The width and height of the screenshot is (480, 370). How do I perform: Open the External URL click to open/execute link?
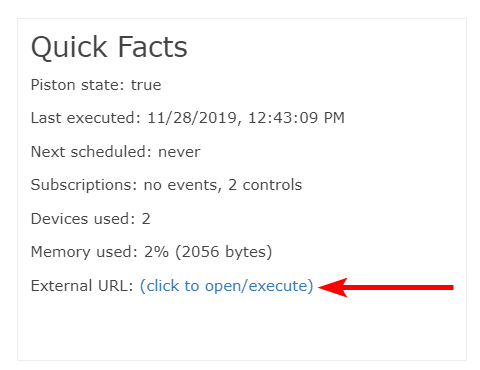tap(227, 286)
